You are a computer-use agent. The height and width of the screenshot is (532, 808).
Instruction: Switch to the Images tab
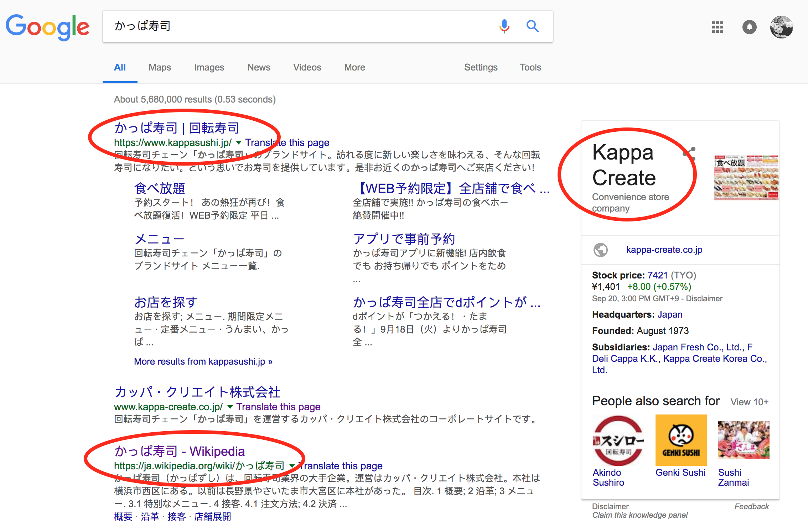(209, 67)
